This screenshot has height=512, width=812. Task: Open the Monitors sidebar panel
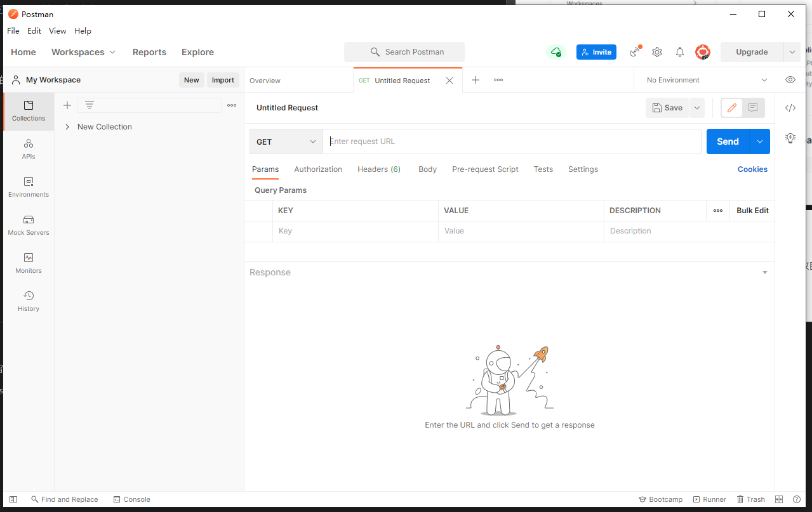pyautogui.click(x=29, y=263)
